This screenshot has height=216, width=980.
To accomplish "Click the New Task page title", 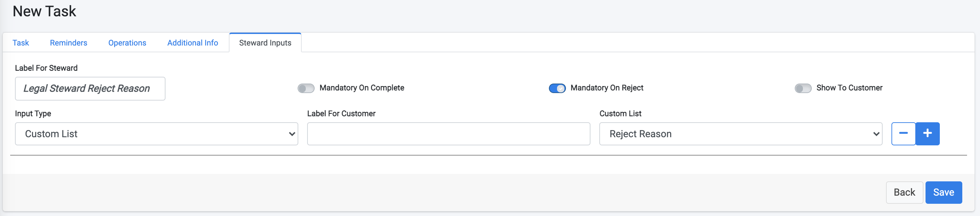I will pyautogui.click(x=45, y=11).
